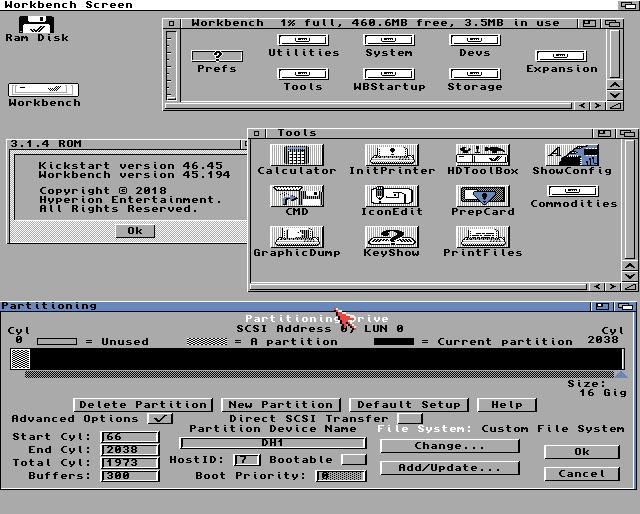This screenshot has height=514, width=640.
Task: Click the Buffers input field
Action: click(x=130, y=476)
